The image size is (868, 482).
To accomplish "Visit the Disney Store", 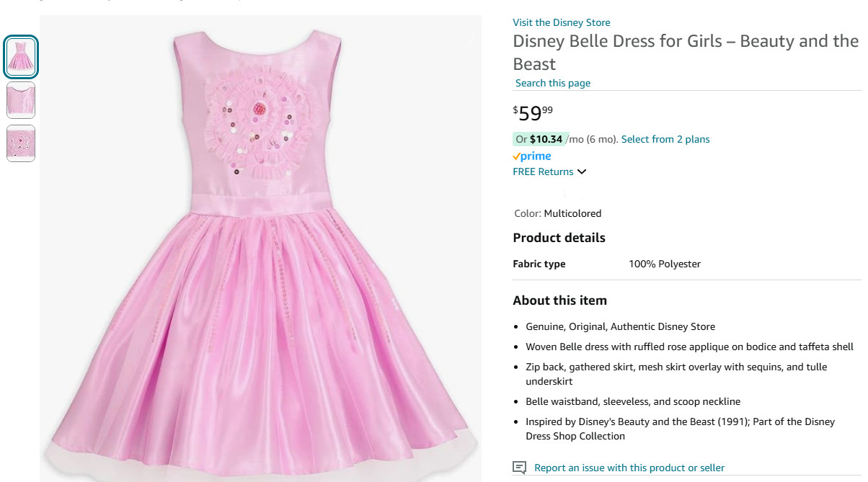I will point(561,22).
